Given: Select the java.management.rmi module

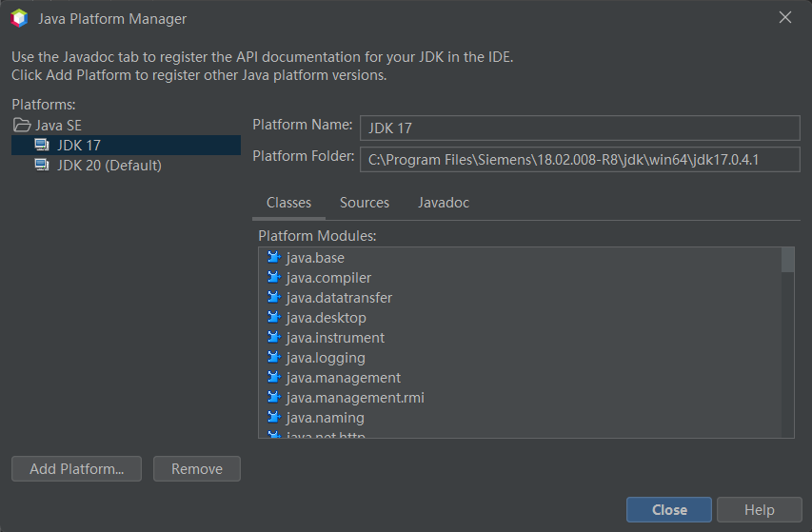Looking at the screenshot, I should (354, 398).
